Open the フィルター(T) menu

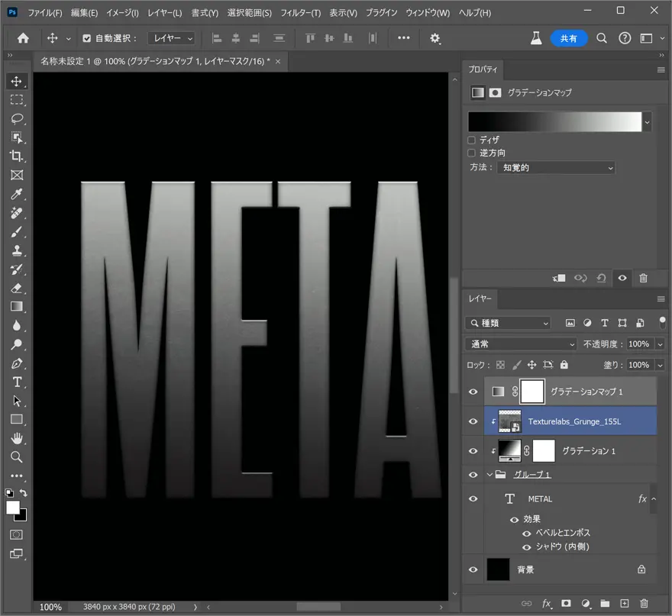click(x=300, y=13)
